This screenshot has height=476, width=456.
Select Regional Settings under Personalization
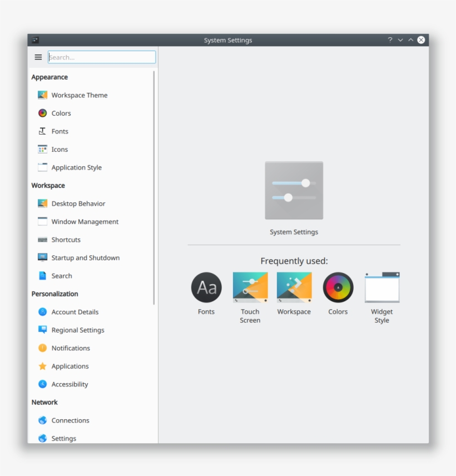tap(78, 330)
